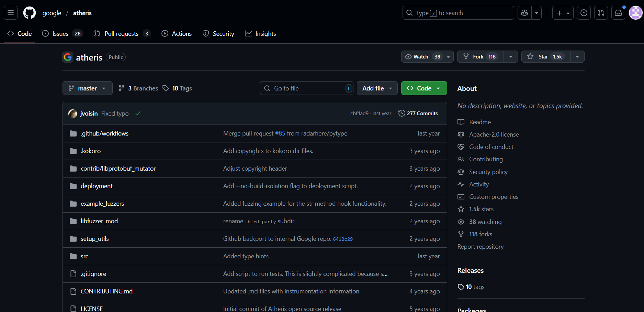Open the LICENSE file
The width and height of the screenshot is (644, 312).
tap(92, 309)
